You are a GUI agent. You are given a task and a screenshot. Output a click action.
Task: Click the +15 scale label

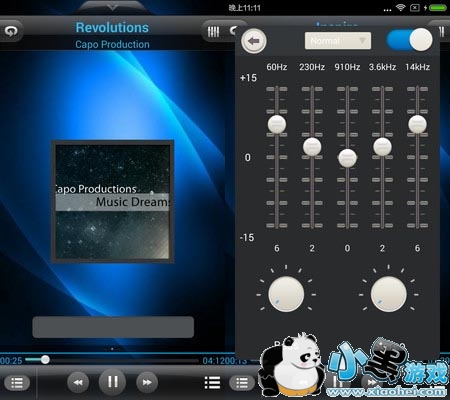(248, 78)
